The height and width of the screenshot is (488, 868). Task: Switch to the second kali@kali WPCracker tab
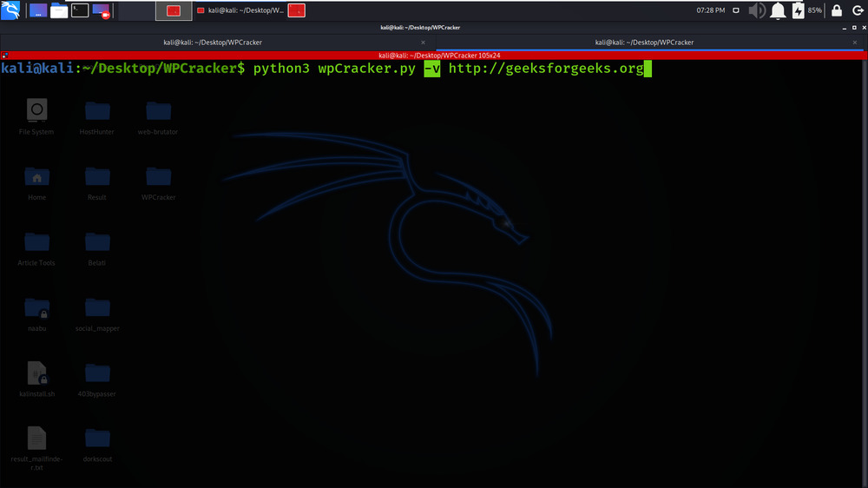(644, 42)
